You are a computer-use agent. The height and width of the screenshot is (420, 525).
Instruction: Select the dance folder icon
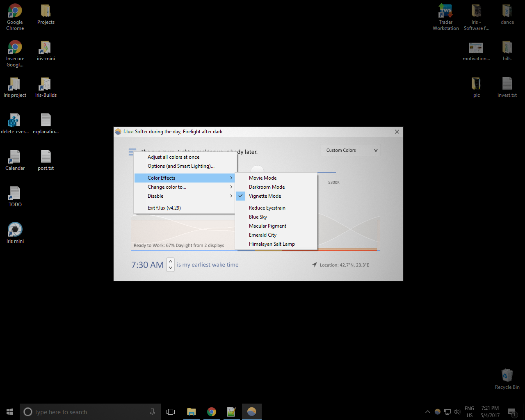point(507,15)
